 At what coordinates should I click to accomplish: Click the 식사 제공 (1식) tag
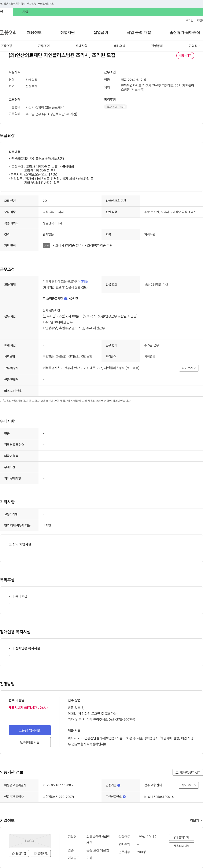coord(115,107)
